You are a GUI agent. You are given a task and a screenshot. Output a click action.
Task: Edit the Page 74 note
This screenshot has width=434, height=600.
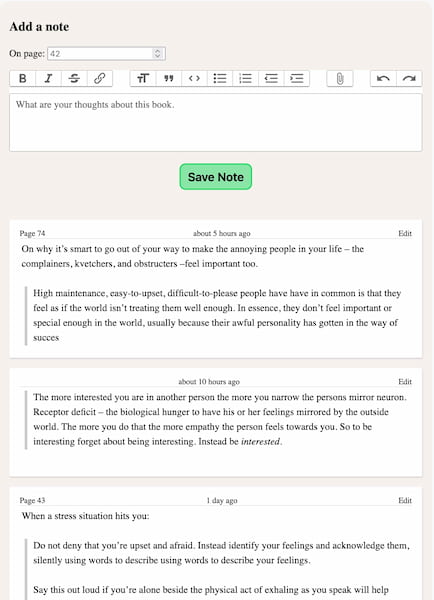(405, 233)
